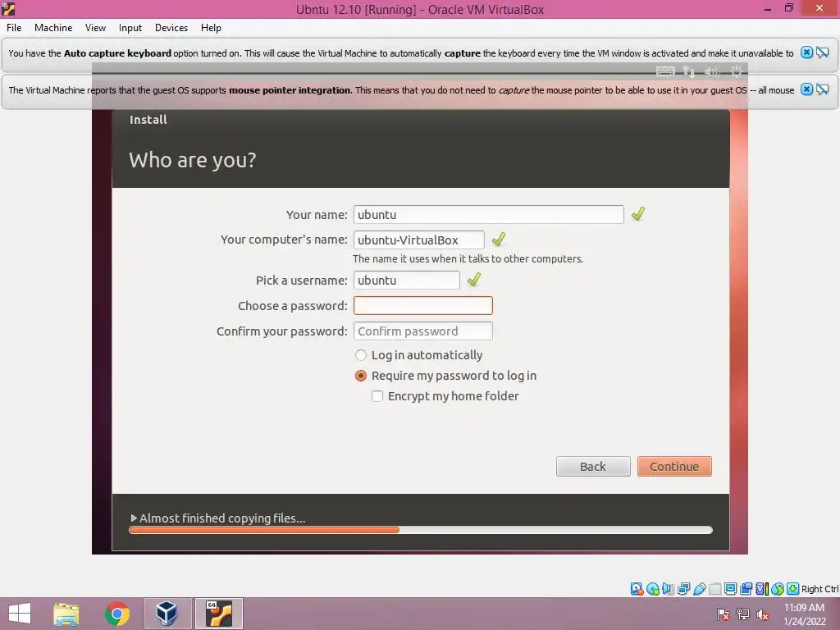
Task: Open the Windows Start button
Action: click(20, 614)
